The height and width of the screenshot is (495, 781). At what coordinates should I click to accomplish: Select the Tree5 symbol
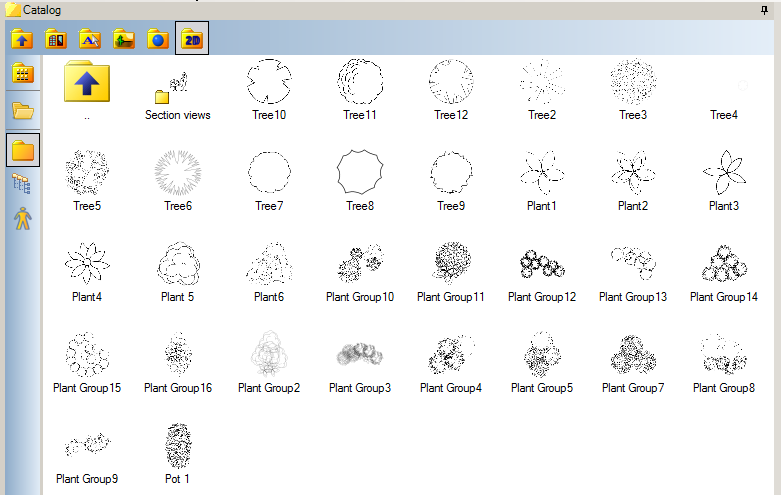[x=87, y=172]
